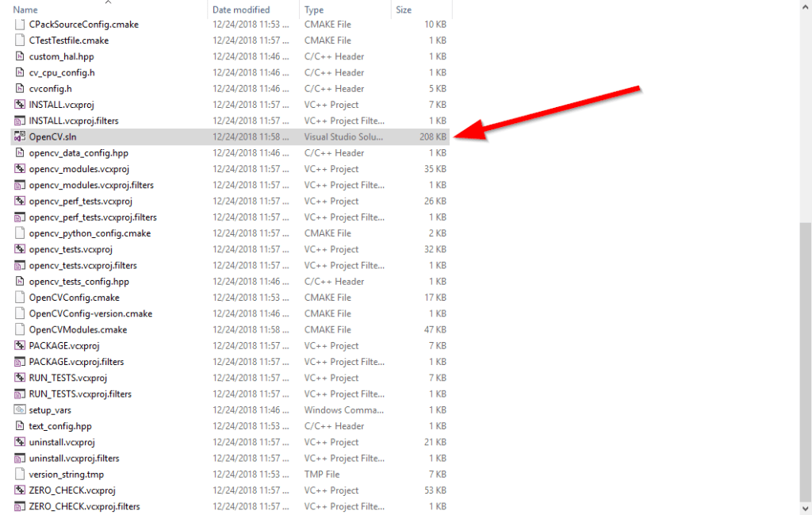Click the cv_cpu_config.h header icon

[x=20, y=72]
